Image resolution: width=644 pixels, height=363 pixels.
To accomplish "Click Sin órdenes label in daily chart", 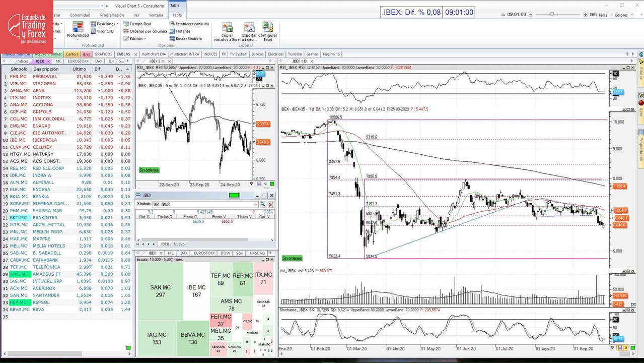I will pyautogui.click(x=292, y=258).
